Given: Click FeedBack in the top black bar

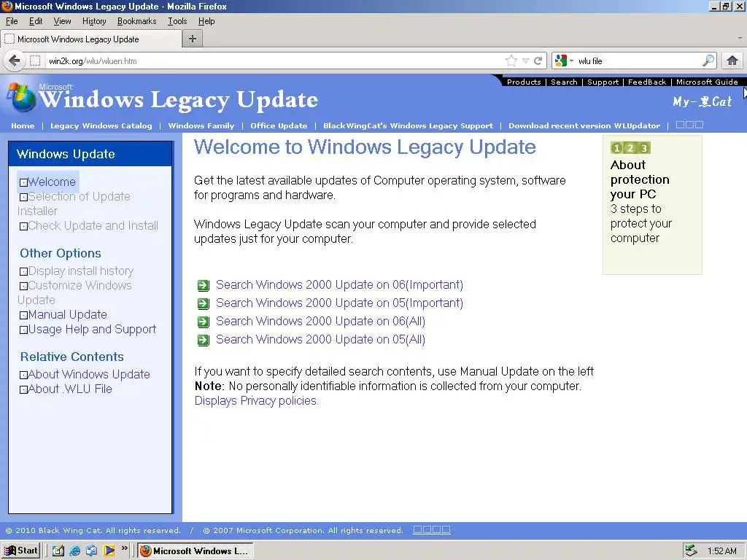Looking at the screenshot, I should [647, 82].
